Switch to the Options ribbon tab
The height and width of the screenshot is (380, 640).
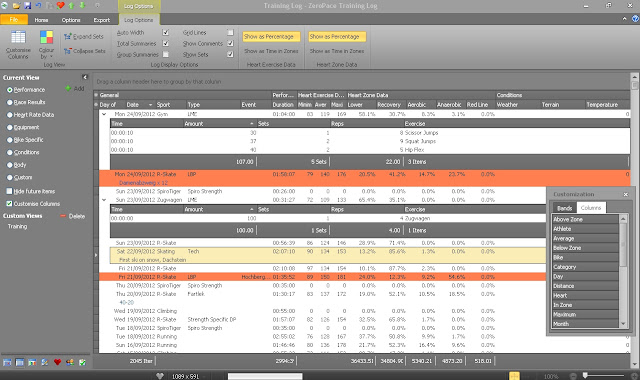click(71, 20)
